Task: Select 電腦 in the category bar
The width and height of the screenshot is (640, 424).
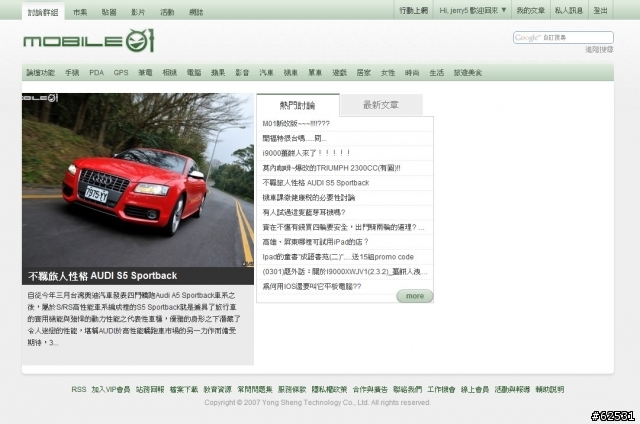Action: pyautogui.click(x=194, y=73)
